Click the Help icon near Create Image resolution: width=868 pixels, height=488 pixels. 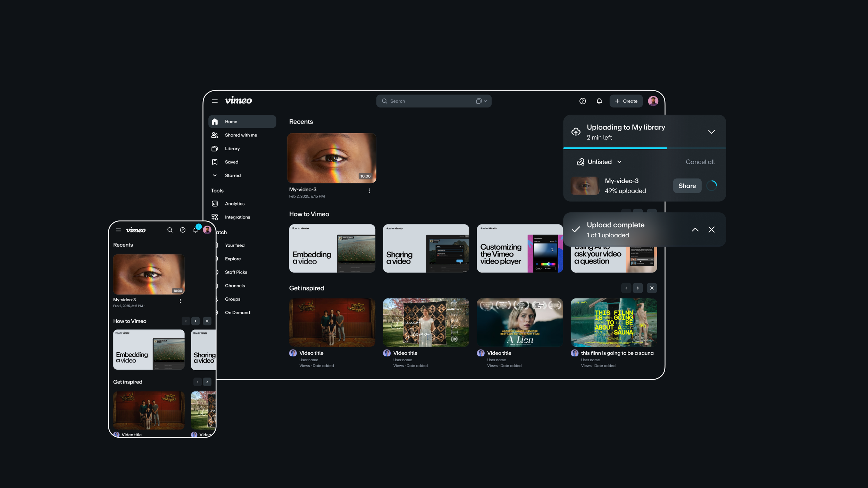coord(582,101)
